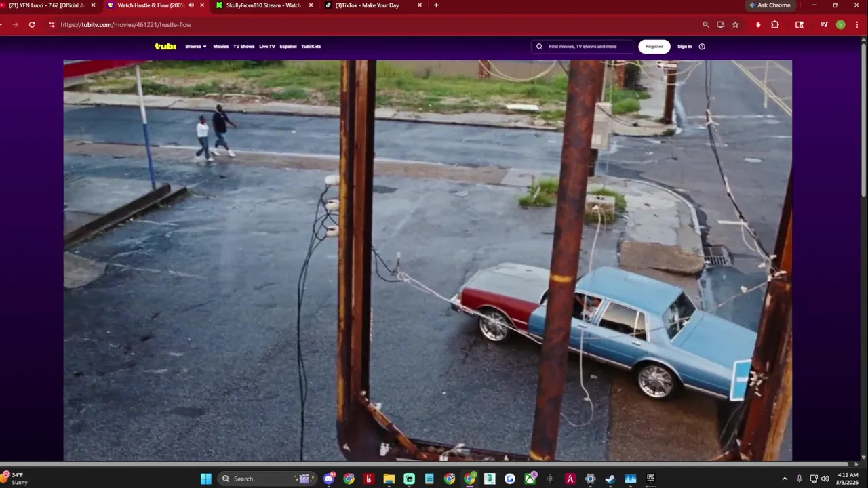This screenshot has height=488, width=868.
Task: Open Live TV page
Action: point(267,46)
